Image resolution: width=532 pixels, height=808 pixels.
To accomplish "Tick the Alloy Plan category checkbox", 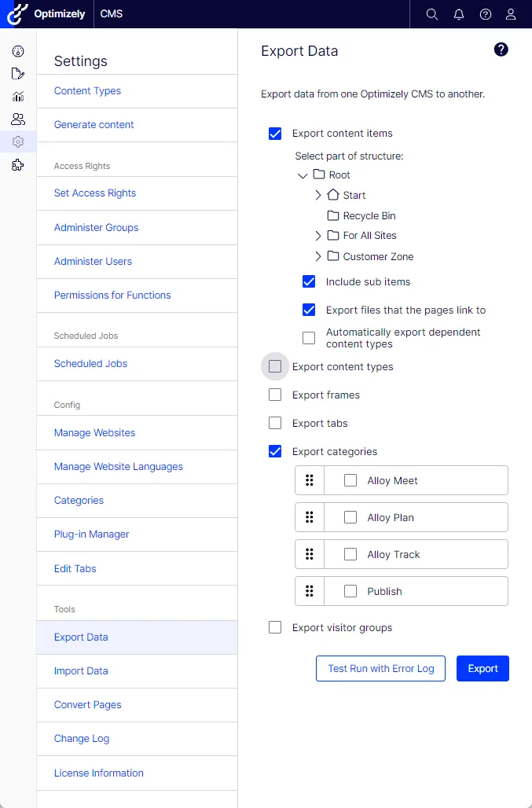I will (350, 517).
